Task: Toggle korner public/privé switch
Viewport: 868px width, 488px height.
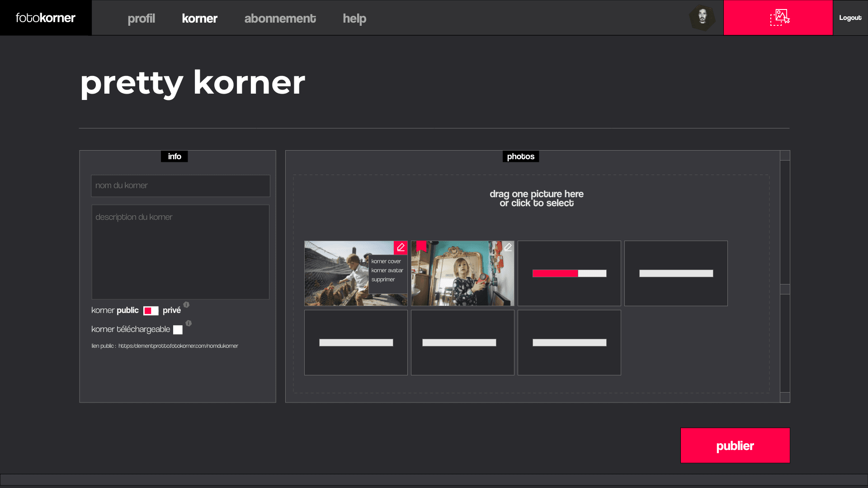Action: click(x=151, y=311)
